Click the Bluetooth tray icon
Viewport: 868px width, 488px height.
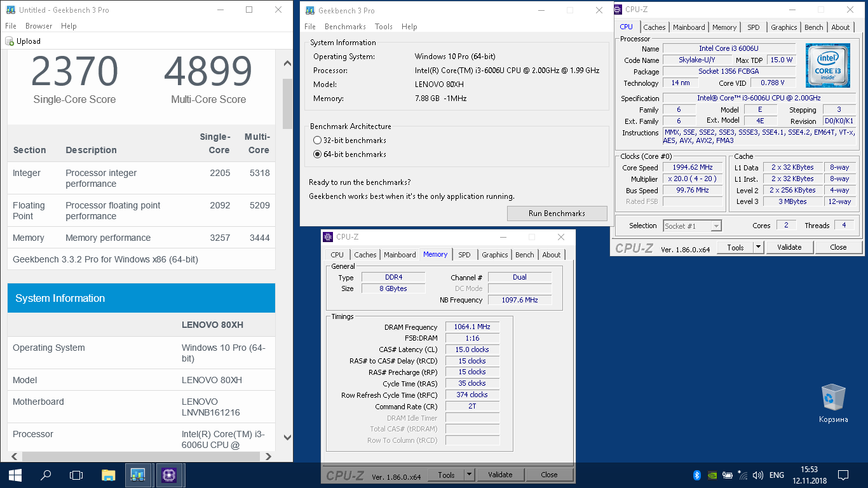point(696,475)
